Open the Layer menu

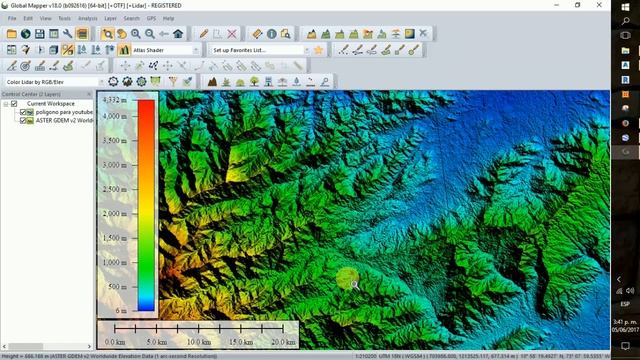(110, 18)
